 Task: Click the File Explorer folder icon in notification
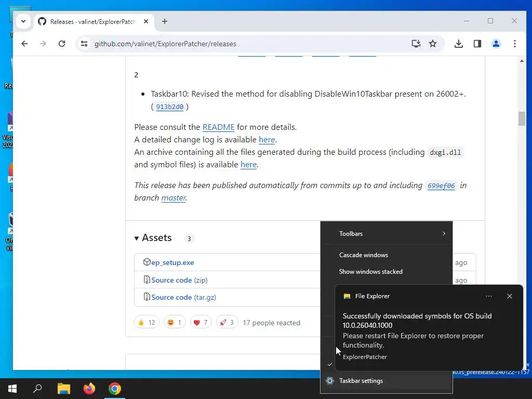[347, 296]
